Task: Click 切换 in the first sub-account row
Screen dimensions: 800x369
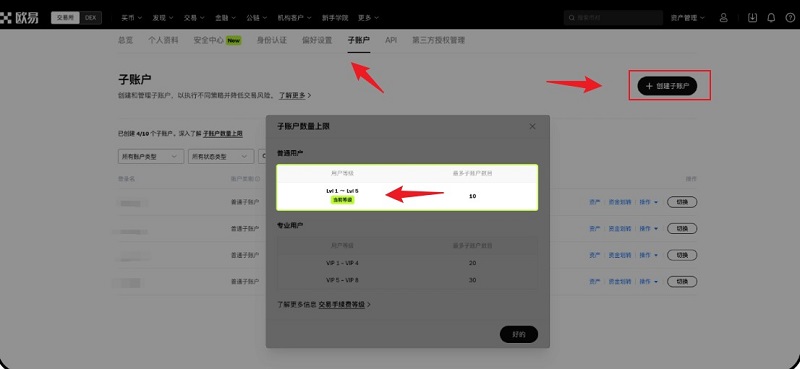Action: tap(682, 202)
